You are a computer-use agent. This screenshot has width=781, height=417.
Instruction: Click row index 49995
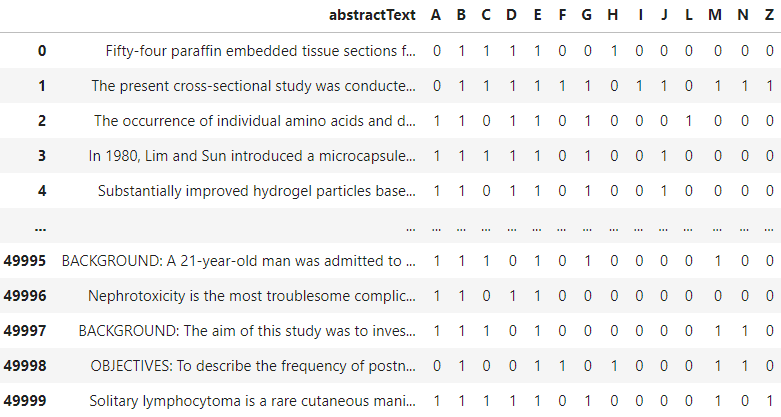[25, 261]
